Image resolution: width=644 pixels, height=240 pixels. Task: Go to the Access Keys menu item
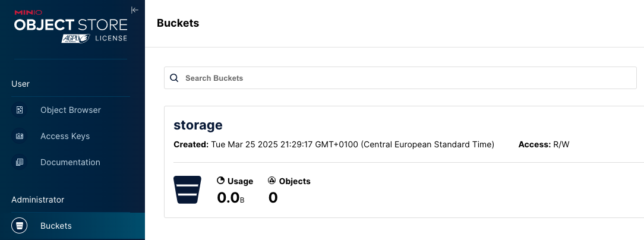(x=65, y=136)
